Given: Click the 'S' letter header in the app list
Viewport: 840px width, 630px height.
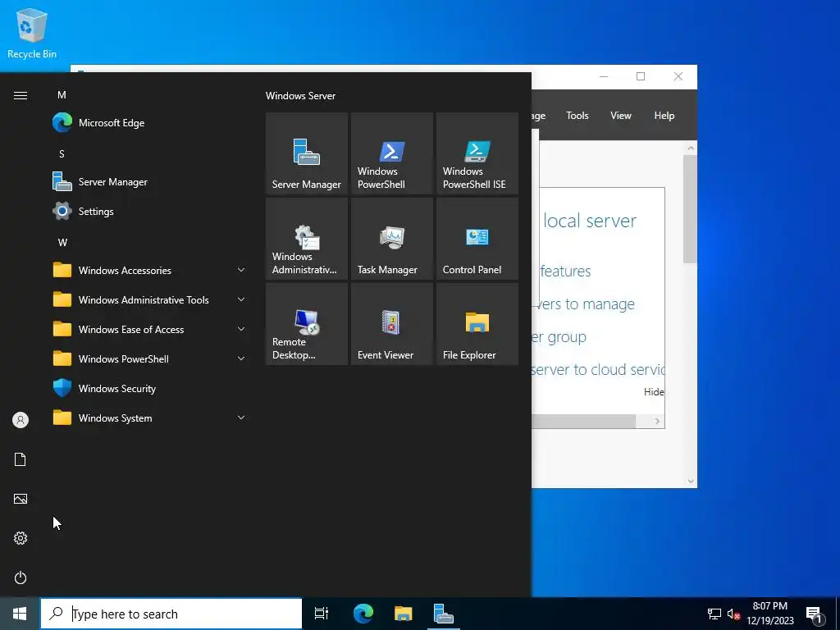Looking at the screenshot, I should point(62,153).
